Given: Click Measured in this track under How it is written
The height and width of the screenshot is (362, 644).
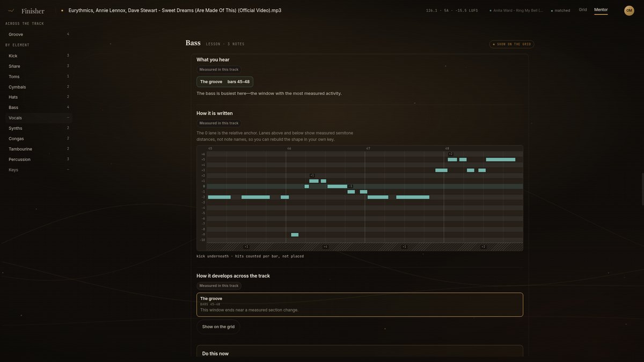Looking at the screenshot, I should (219, 123).
